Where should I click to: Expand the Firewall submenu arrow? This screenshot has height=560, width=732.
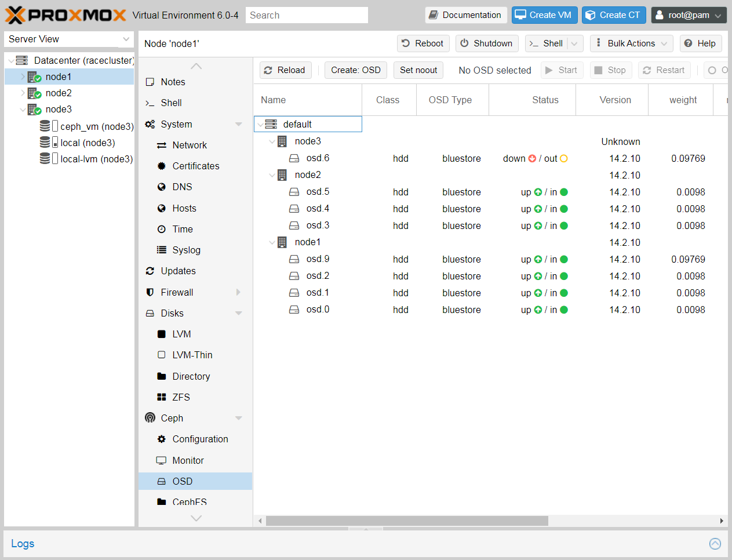coord(239,292)
